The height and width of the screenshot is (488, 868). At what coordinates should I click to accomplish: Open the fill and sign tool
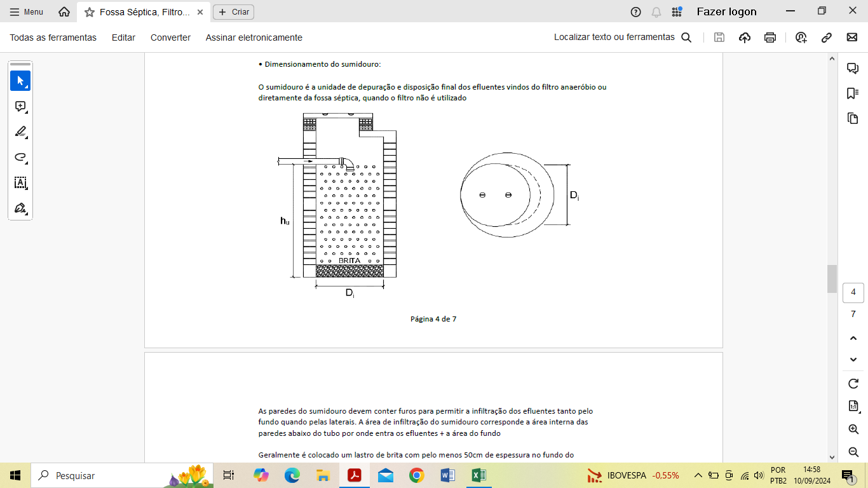(x=20, y=208)
